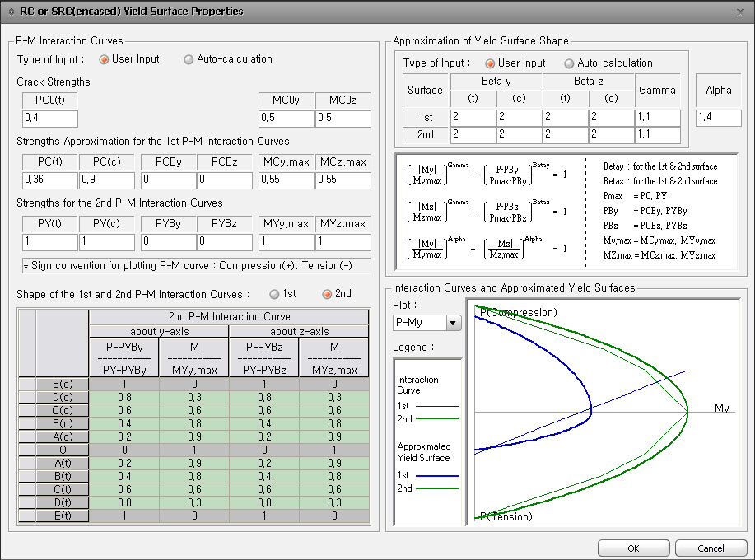Enable Auto-calculation for Yield Surface Shape approximation

point(570,63)
